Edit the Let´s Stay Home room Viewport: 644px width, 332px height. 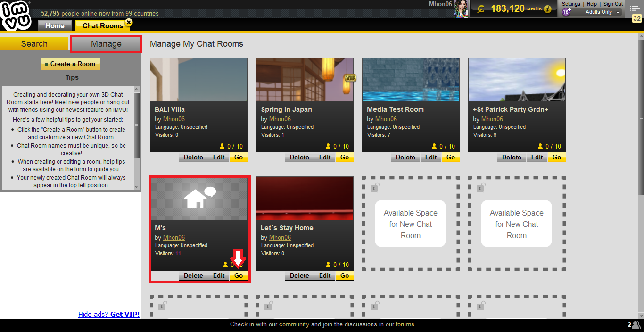[x=325, y=275]
